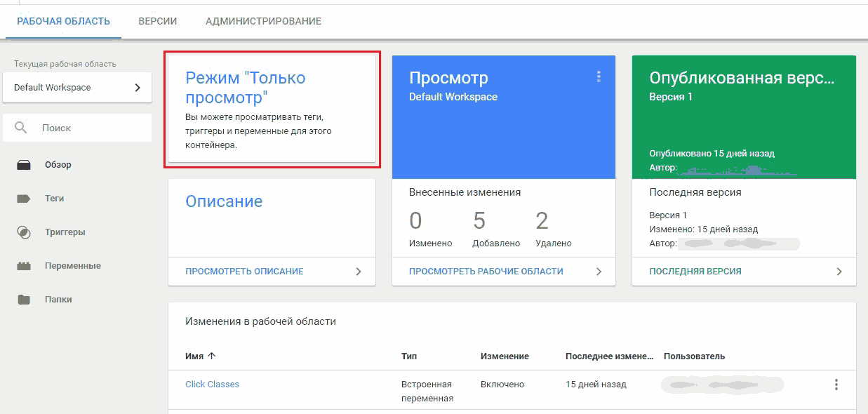This screenshot has width=868, height=414.
Task: Open the Просмотр card three-dot menu
Action: point(599,76)
